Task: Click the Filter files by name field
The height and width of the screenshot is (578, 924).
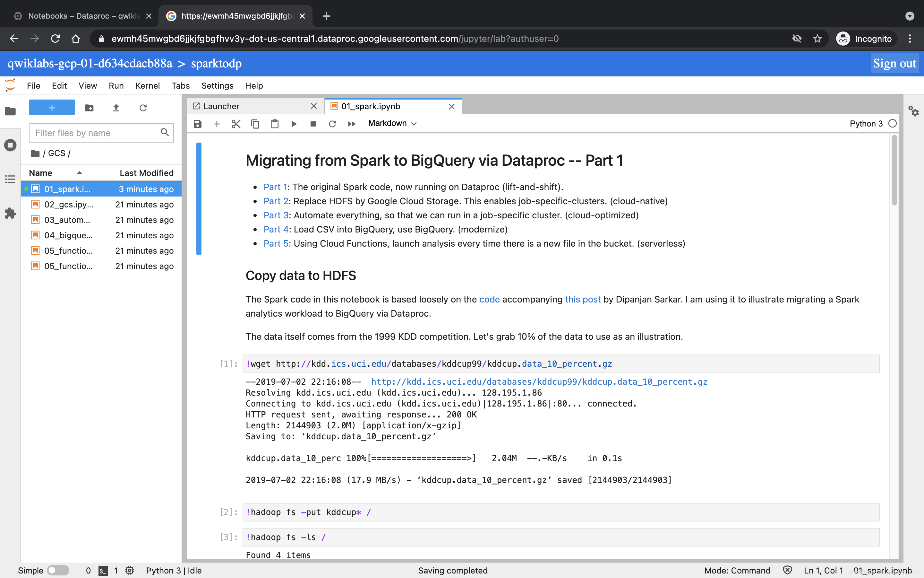Action: 101,133
